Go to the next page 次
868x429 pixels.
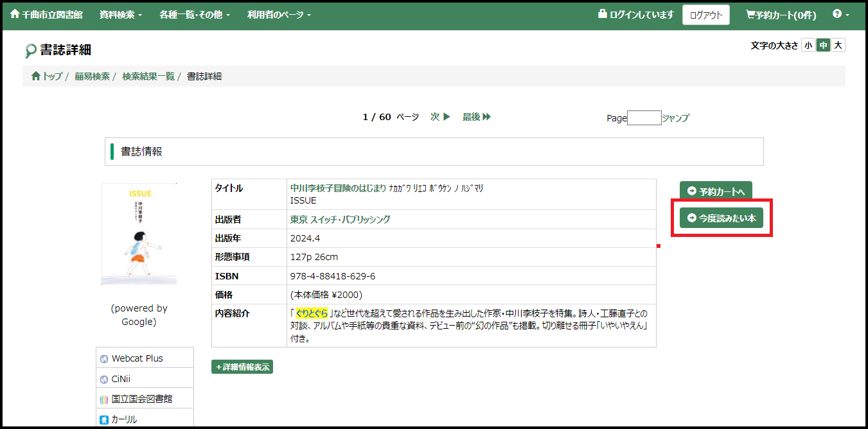[440, 117]
